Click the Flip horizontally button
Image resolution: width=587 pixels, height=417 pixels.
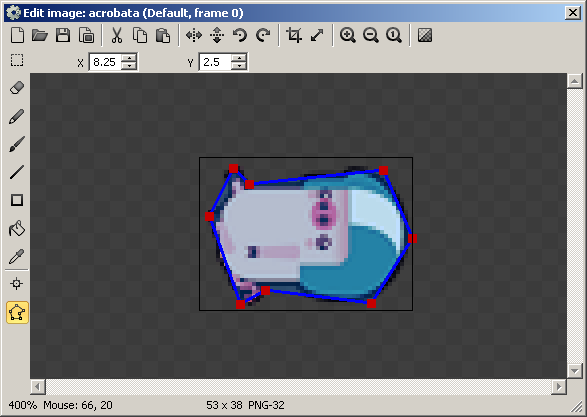point(194,35)
